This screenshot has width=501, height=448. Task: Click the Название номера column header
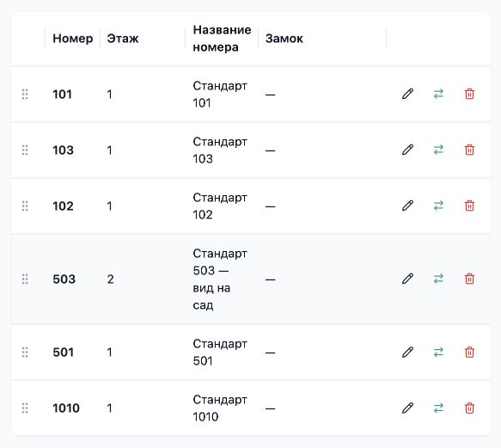click(222, 39)
